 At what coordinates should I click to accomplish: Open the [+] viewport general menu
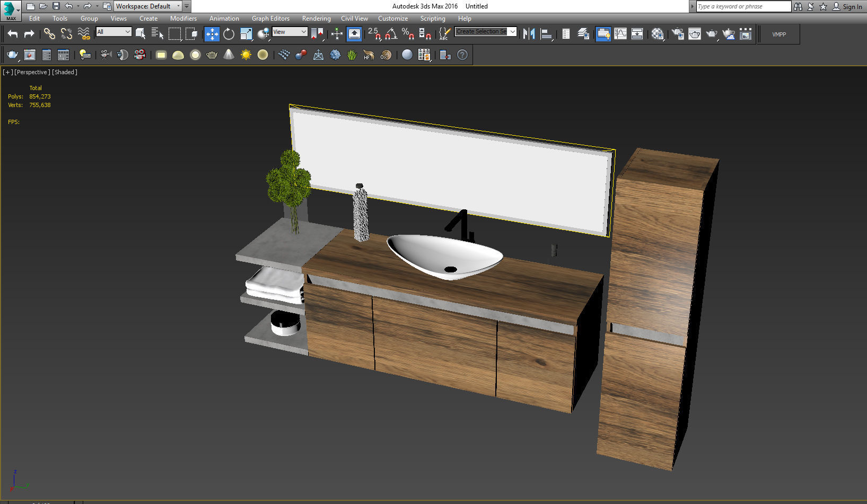click(7, 72)
